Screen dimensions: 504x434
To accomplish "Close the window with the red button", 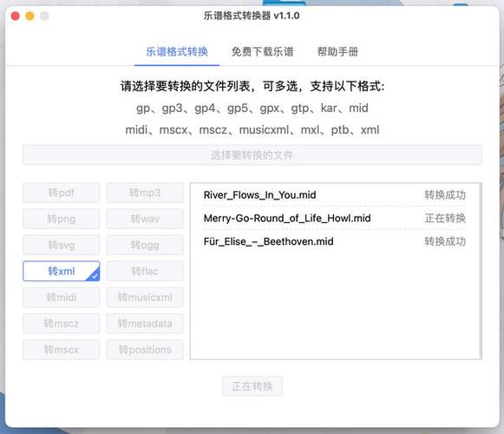I will pos(15,16).
